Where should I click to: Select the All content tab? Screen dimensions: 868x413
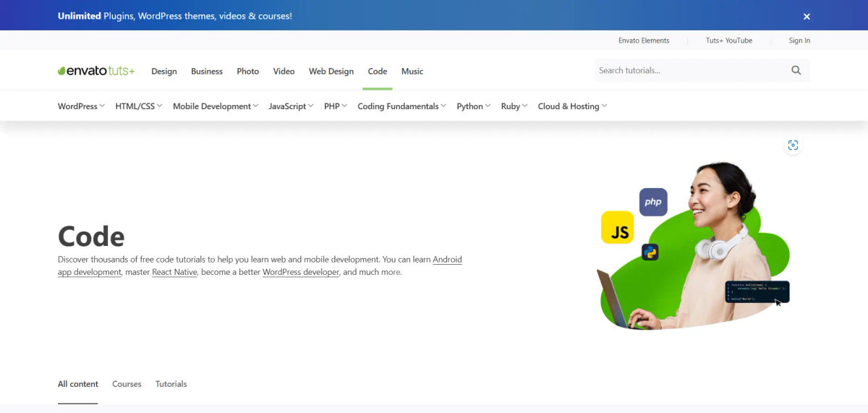pyautogui.click(x=78, y=384)
